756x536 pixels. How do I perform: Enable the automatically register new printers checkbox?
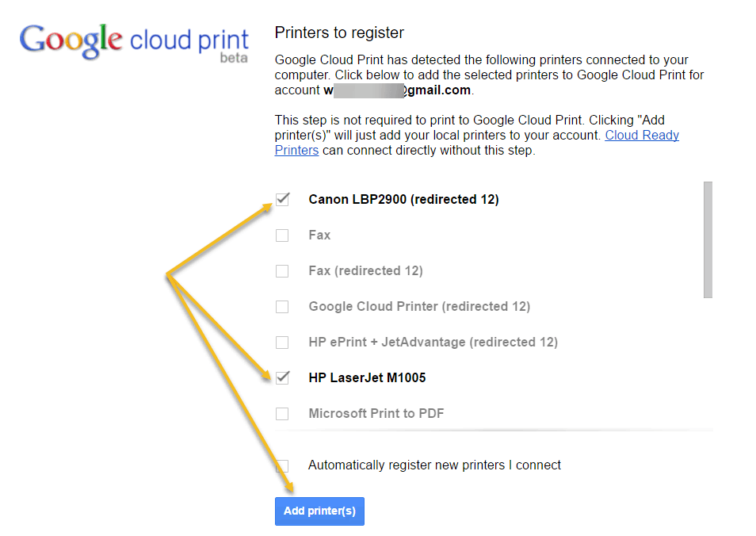tap(282, 465)
